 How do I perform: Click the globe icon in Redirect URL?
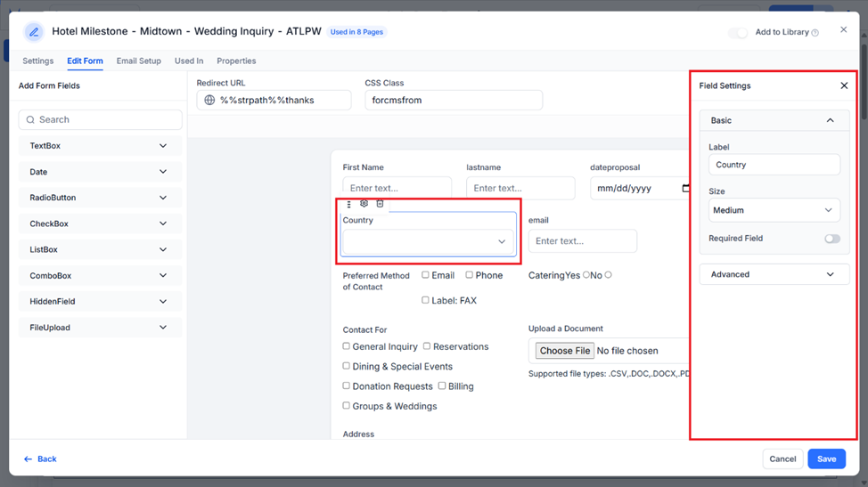coord(209,100)
